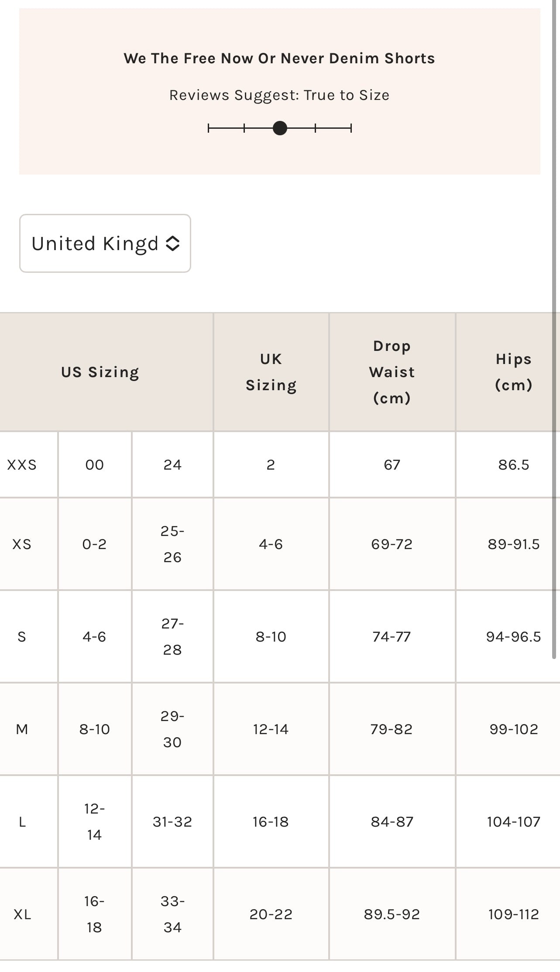Select the Drop Waist (cm) header
560x972 pixels.
392,372
